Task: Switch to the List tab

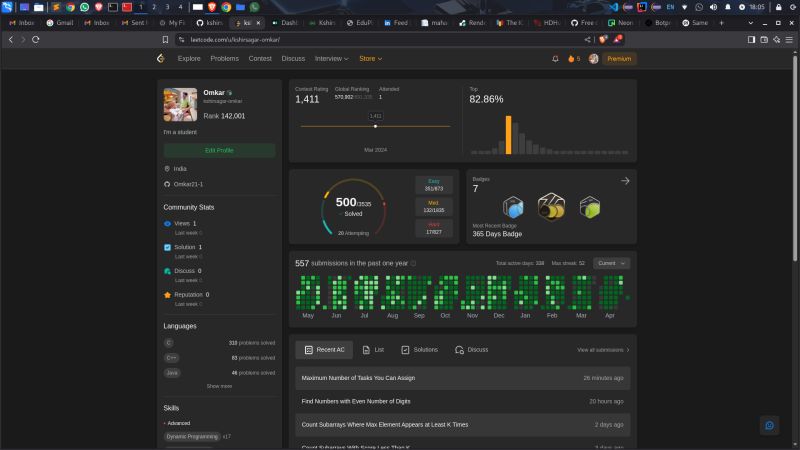Action: 373,350
